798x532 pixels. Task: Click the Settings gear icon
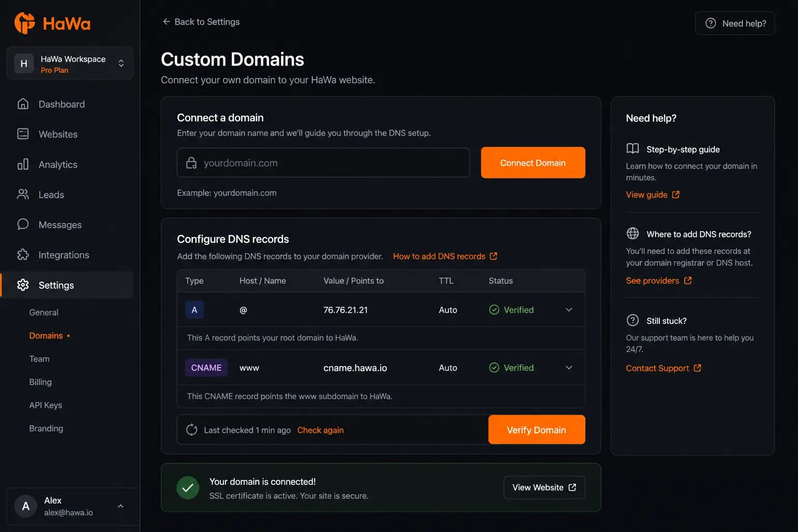(23, 285)
